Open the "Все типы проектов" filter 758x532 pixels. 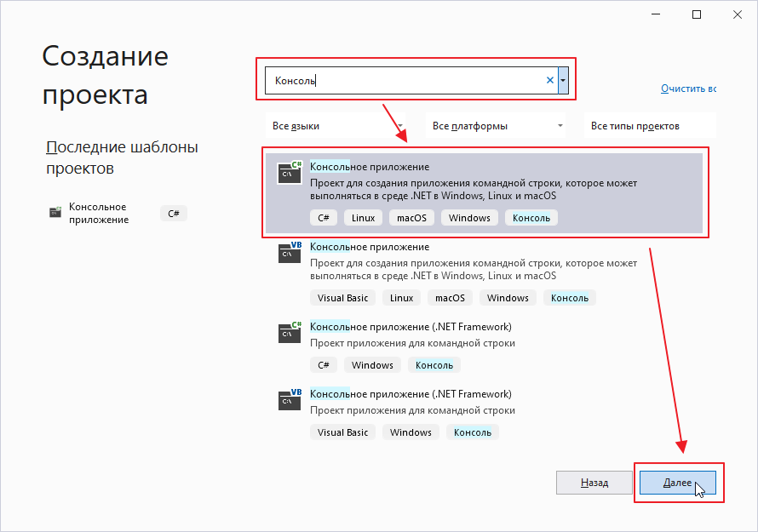point(649,126)
